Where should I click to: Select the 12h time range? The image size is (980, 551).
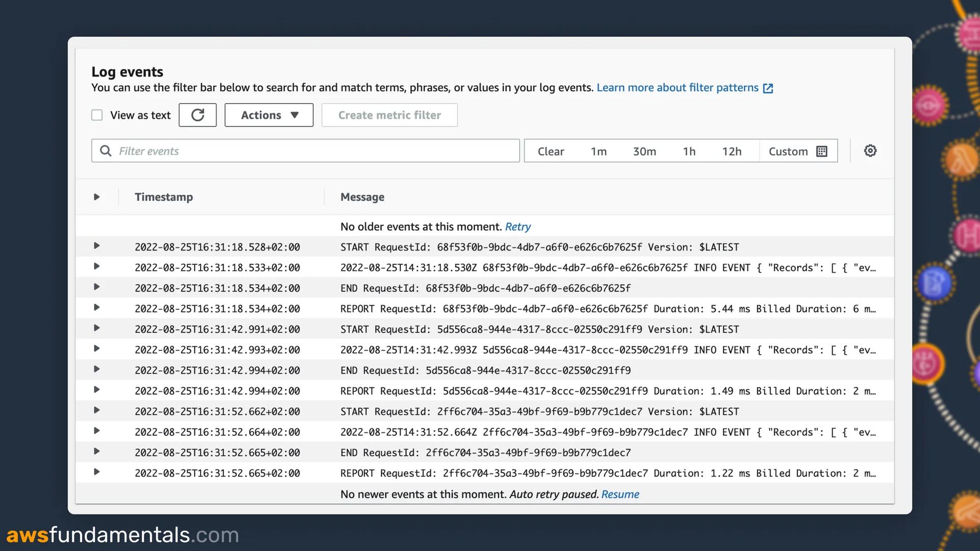click(732, 151)
